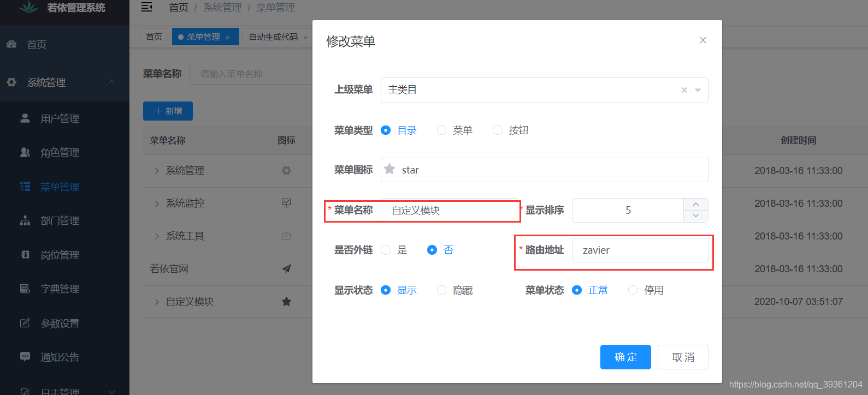Click the 创建时间 column header
Image resolution: width=868 pixels, height=395 pixels.
click(798, 140)
